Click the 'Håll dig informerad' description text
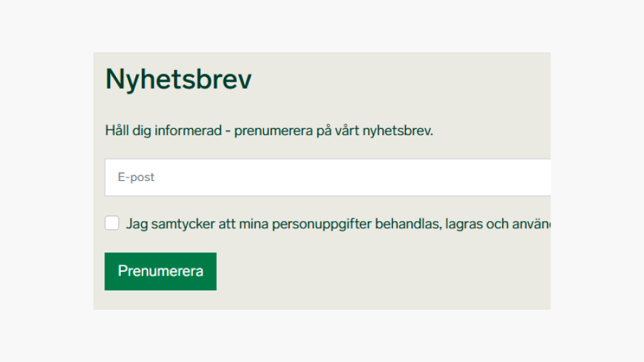Screen dimensions: 644x362 269,130
